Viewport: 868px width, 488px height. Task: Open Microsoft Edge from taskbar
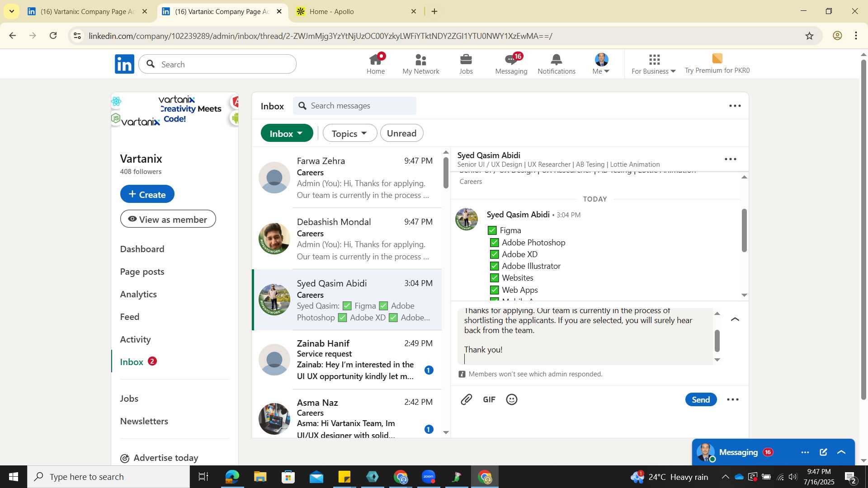point(232,477)
